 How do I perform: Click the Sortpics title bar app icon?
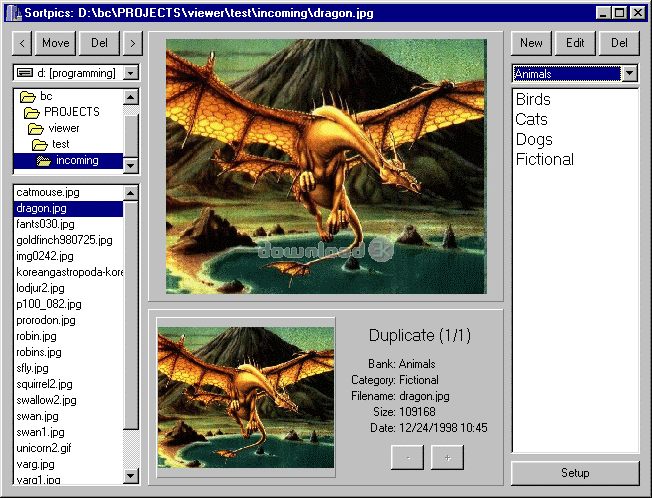[x=14, y=13]
